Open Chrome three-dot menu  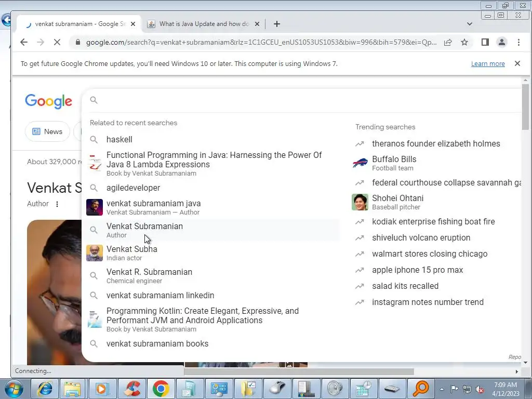pos(518,42)
